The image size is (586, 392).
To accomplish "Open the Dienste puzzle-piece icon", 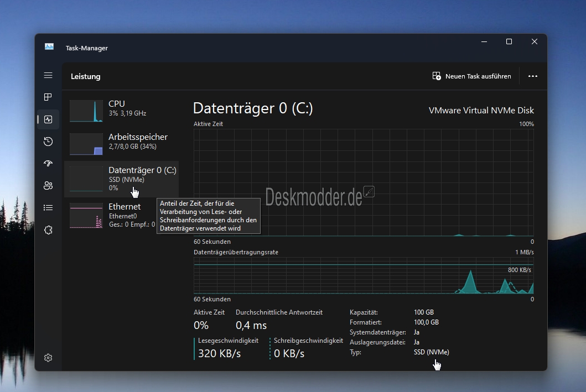I will [48, 230].
